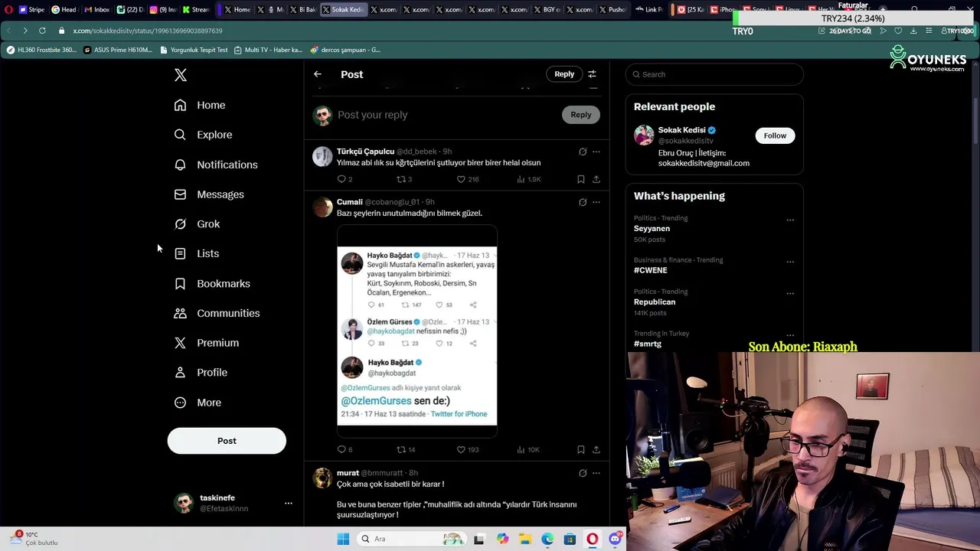Open Explore in sidebar
The image size is (980, 551).
point(203,135)
